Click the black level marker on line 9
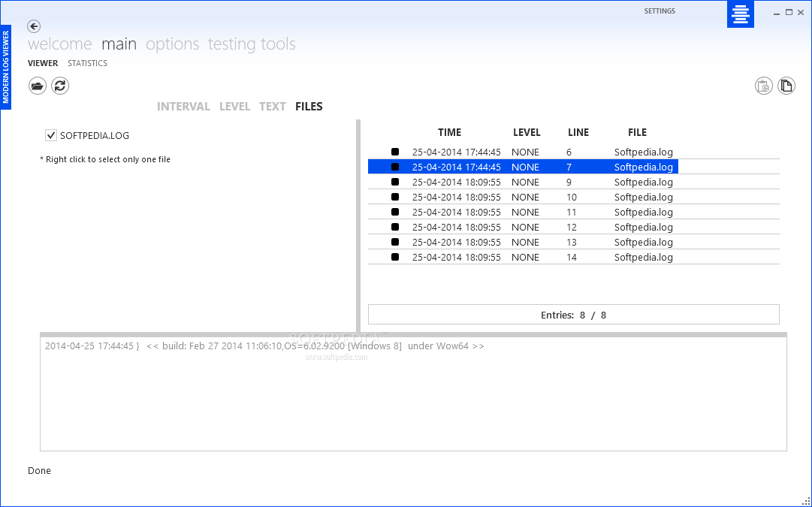812x507 pixels. pyautogui.click(x=395, y=182)
